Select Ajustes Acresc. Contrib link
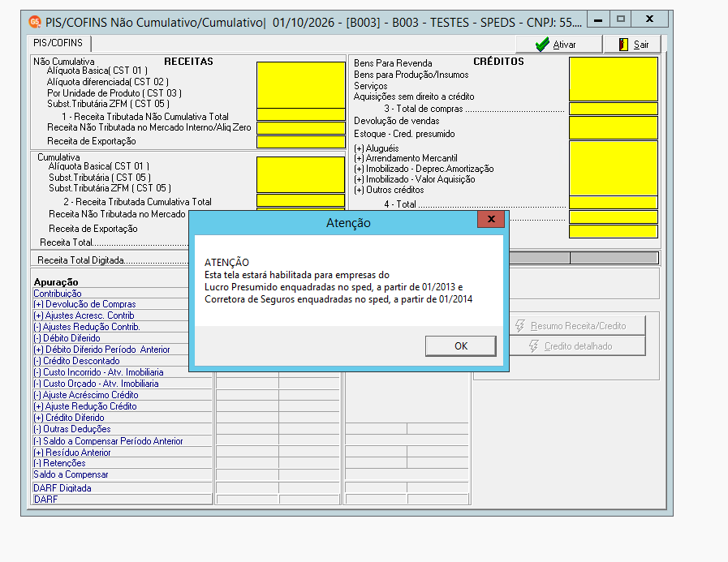 pos(84,315)
